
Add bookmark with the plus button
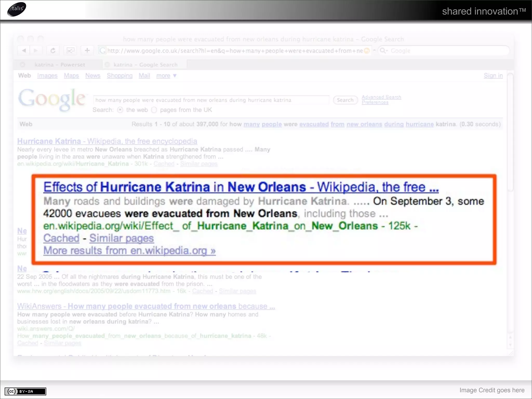pyautogui.click(x=87, y=50)
